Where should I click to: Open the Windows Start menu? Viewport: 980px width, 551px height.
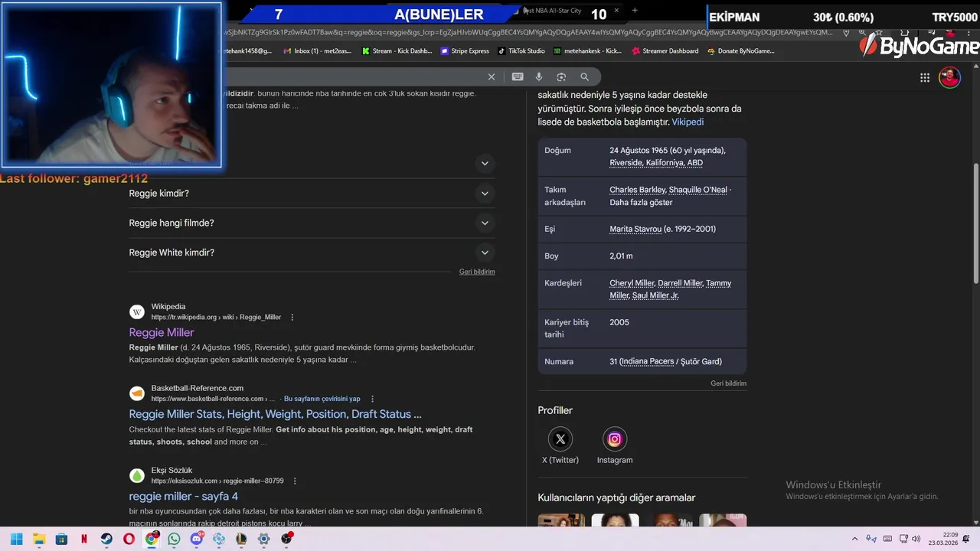coord(16,539)
